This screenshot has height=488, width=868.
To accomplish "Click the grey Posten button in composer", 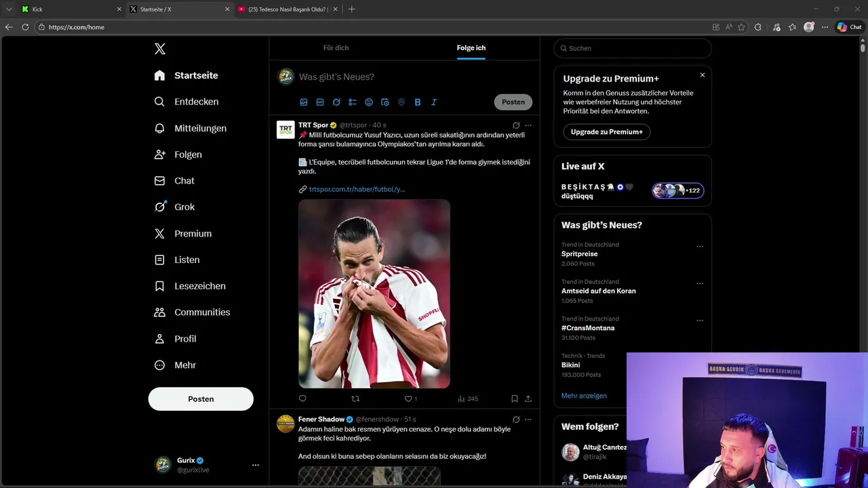I will tap(513, 102).
